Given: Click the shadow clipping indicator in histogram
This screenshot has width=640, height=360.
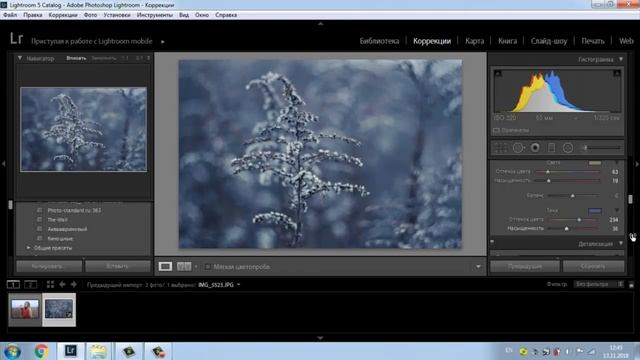Looking at the screenshot, I should click(498, 73).
